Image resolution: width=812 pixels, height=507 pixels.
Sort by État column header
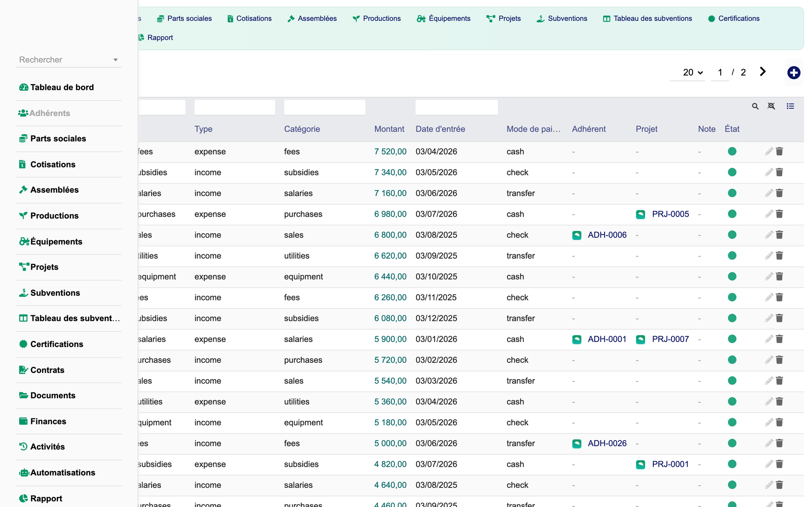[732, 129]
